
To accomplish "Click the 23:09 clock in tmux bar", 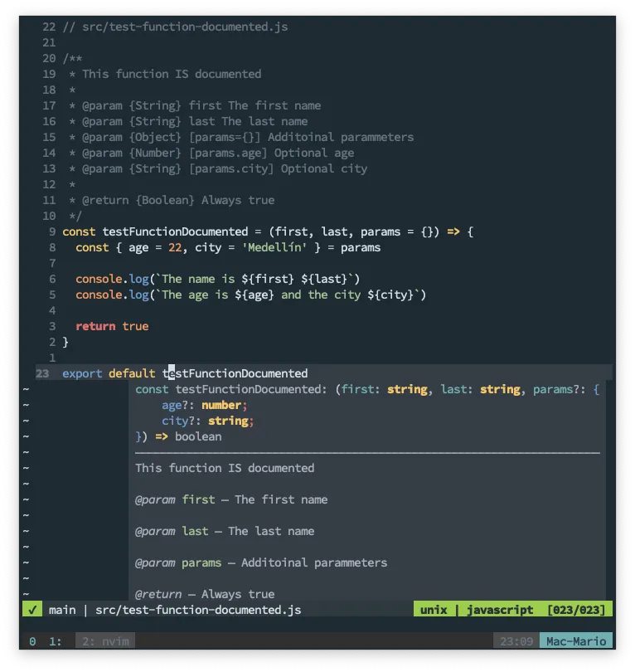I will tap(516, 641).
